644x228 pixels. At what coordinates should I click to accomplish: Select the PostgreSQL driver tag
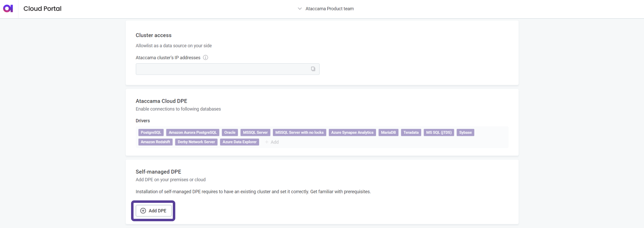click(151, 133)
